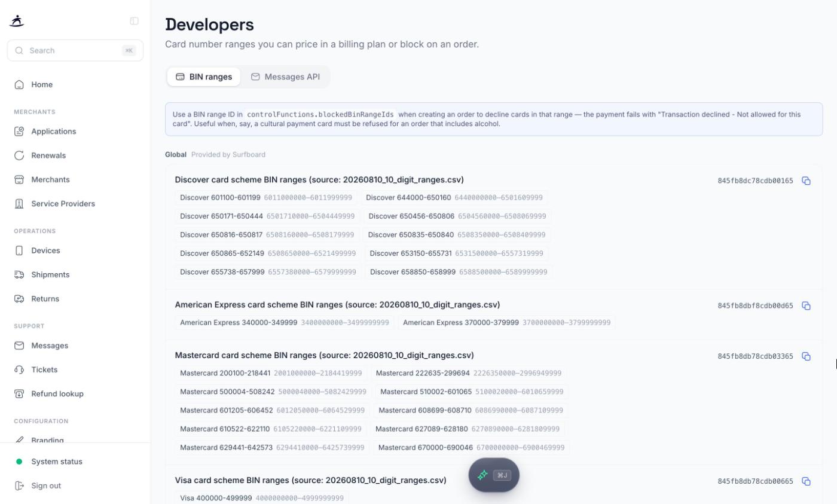Click the Visa range ID 845fb8db78cdb00665
Viewport: 837px width, 504px height.
755,481
